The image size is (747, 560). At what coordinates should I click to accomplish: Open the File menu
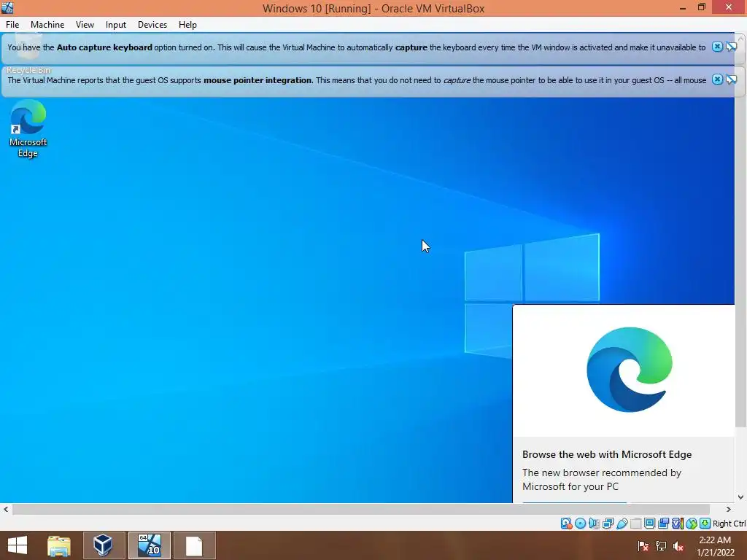(x=12, y=25)
